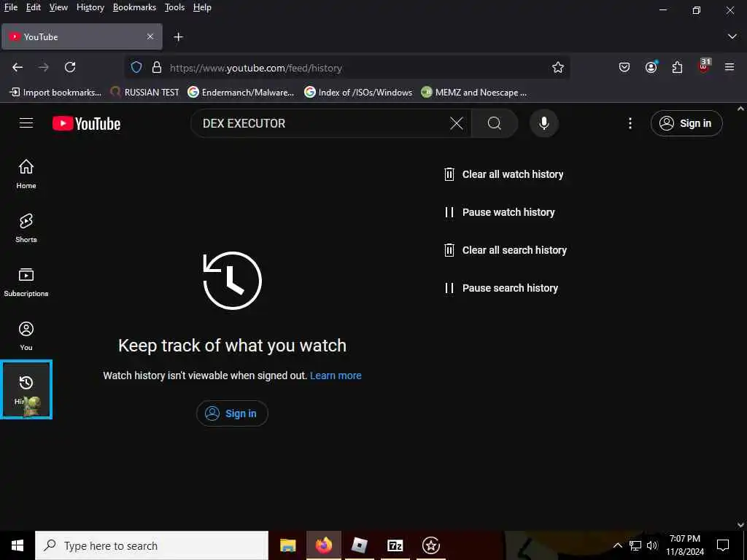
Task: Open the You section in sidebar
Action: (26, 336)
